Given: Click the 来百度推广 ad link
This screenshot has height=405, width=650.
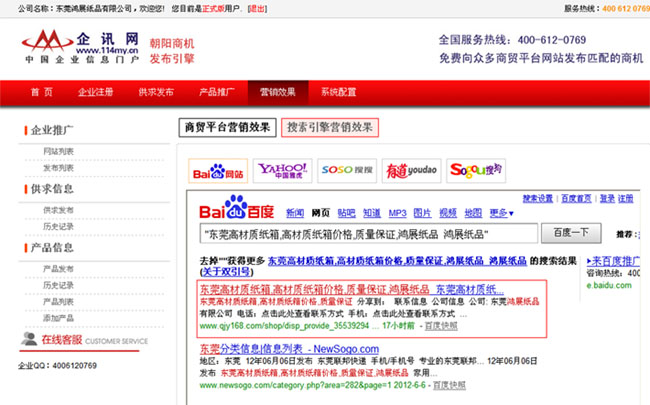Looking at the screenshot, I should pos(614,262).
